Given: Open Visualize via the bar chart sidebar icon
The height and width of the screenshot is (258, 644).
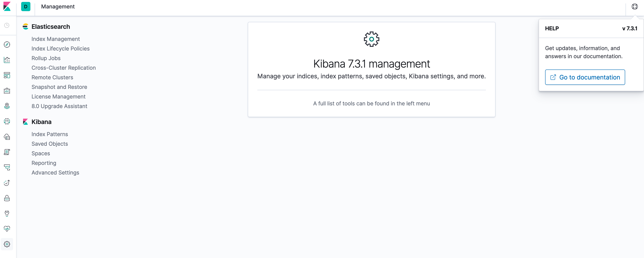Looking at the screenshot, I should (7, 60).
